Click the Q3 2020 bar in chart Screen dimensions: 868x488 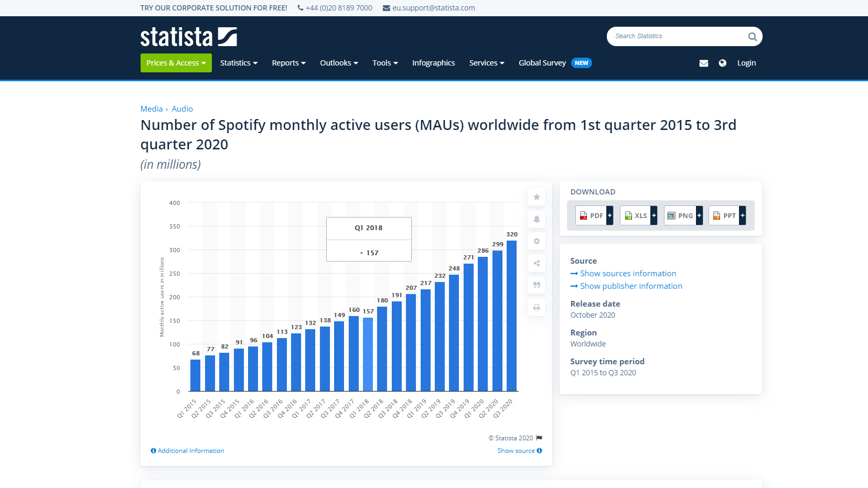(x=511, y=316)
